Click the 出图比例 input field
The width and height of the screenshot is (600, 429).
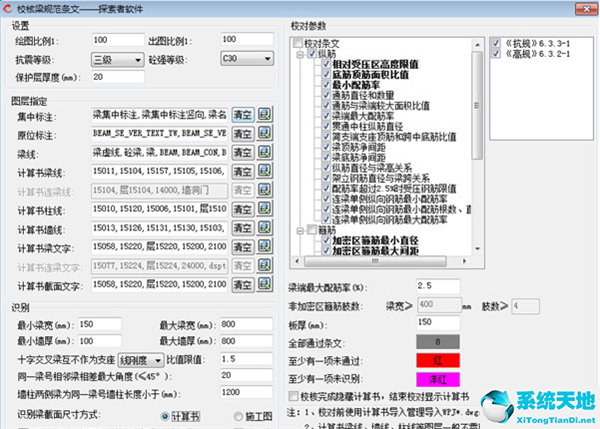[x=247, y=39]
